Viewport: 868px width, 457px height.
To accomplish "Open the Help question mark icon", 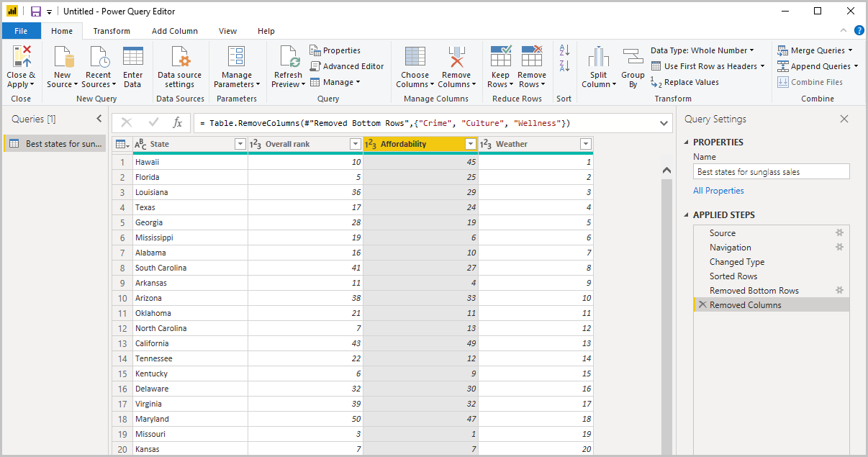I will [x=859, y=30].
